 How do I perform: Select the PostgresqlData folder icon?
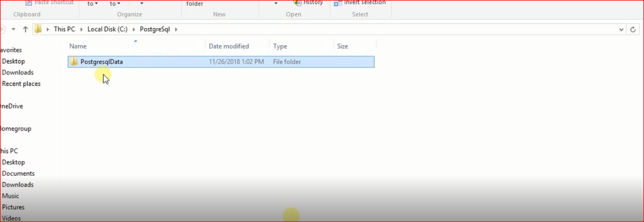(x=74, y=62)
